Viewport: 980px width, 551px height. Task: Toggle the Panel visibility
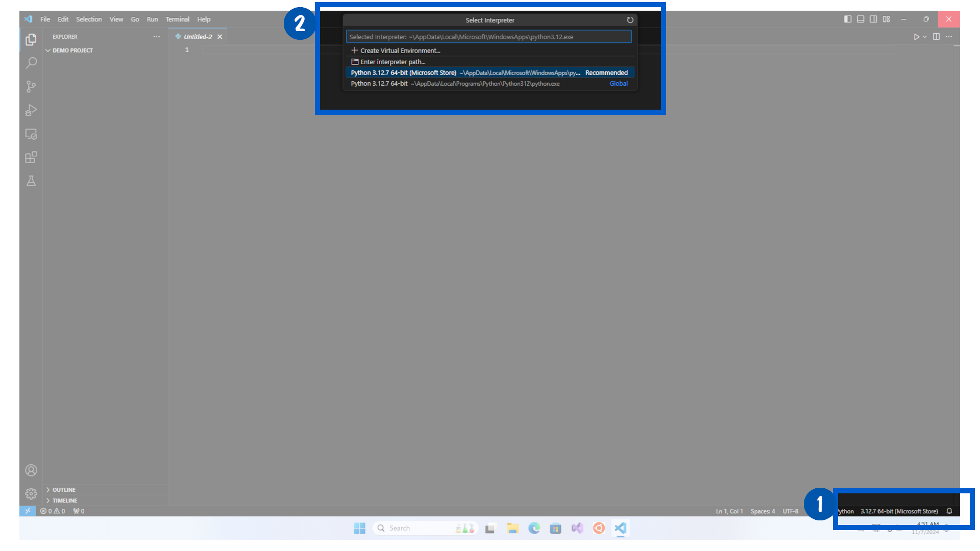[861, 19]
